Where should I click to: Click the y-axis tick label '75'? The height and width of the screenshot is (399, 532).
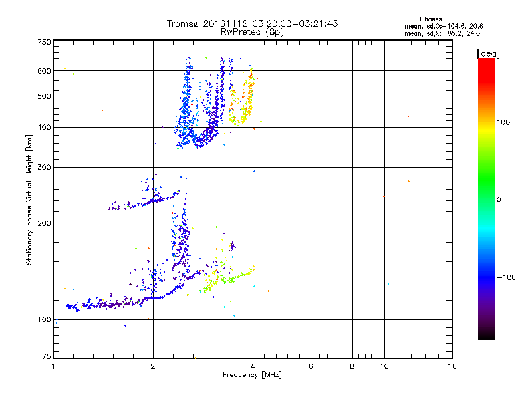(x=47, y=356)
